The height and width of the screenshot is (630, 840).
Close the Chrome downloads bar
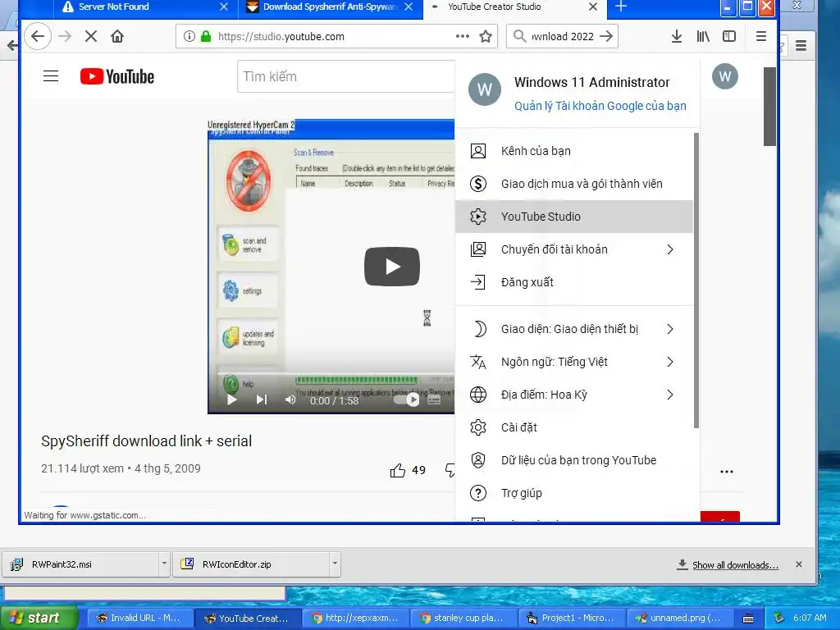[799, 564]
